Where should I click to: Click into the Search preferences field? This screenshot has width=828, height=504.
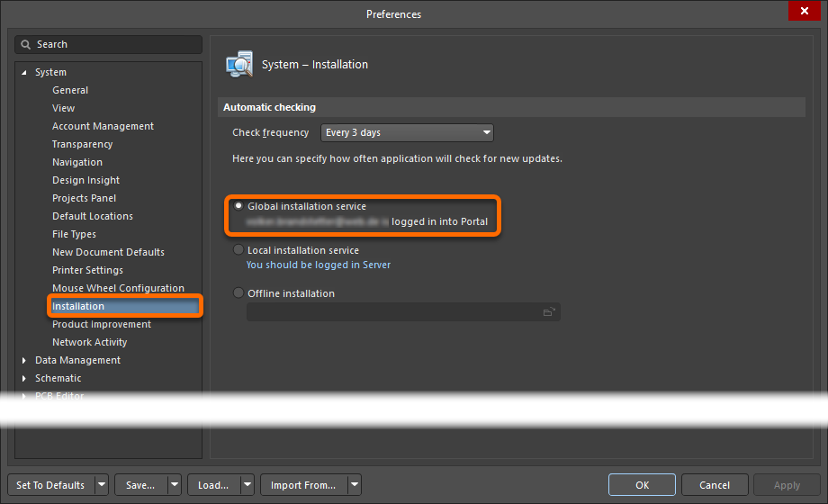click(109, 44)
